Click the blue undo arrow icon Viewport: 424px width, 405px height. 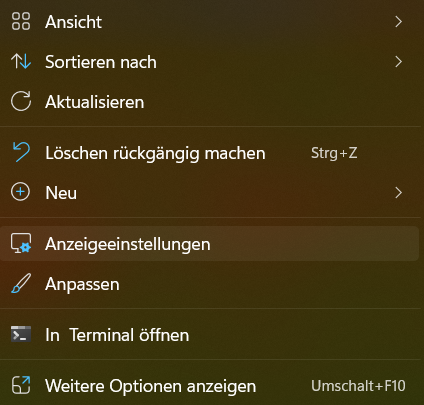click(x=21, y=152)
